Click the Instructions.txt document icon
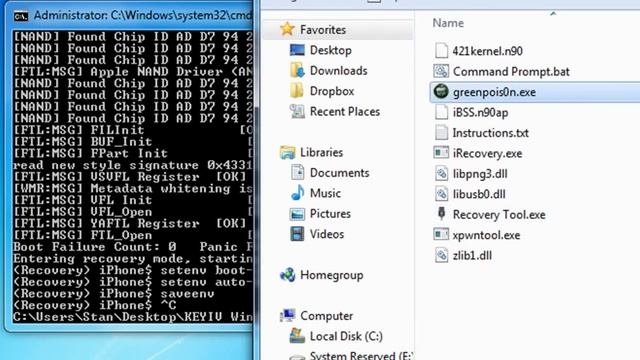Image resolution: width=640 pixels, height=360 pixels. [441, 133]
